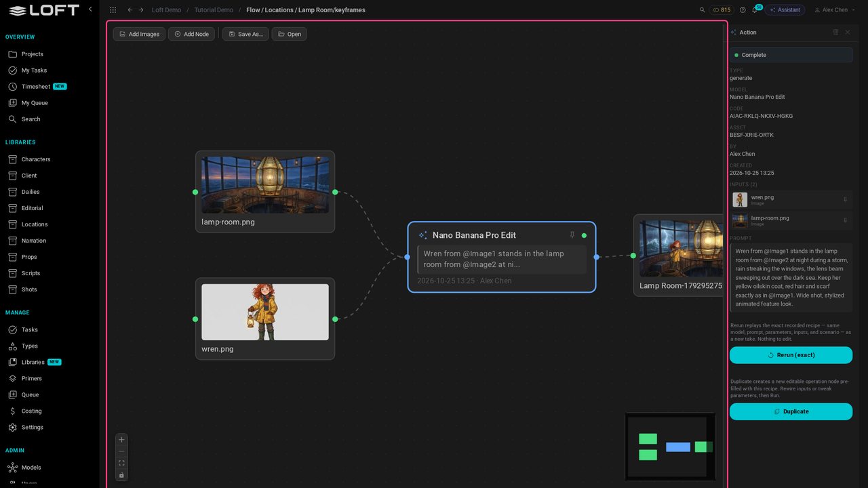Pin the lamp-room.png input row
The width and height of the screenshot is (868, 488).
pyautogui.click(x=845, y=221)
